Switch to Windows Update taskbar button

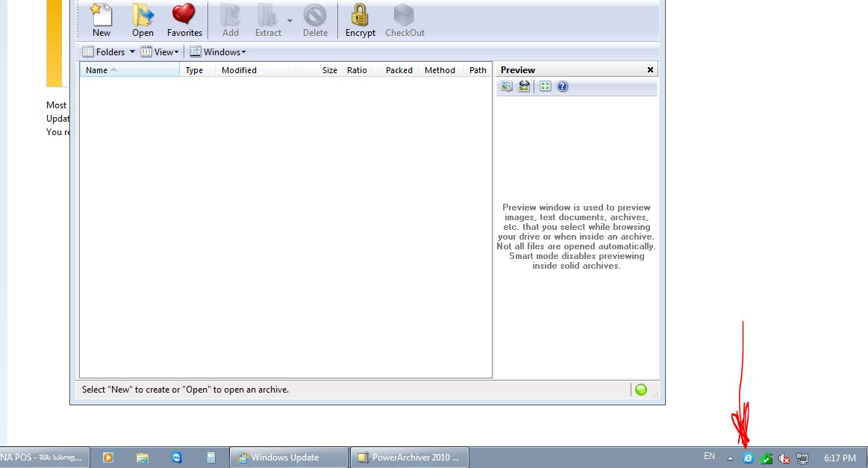(x=288, y=458)
